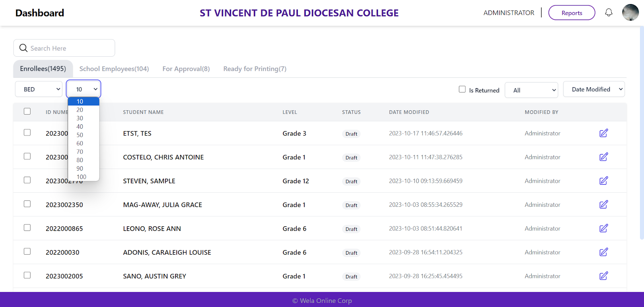
Task: Open edit for SANO, AUSTIN GREY
Action: click(x=603, y=276)
